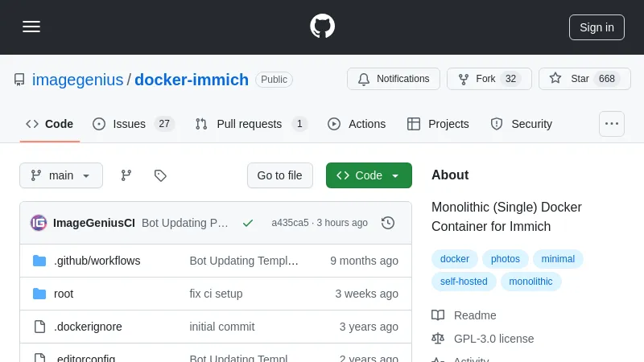The height and width of the screenshot is (362, 644).
Task: Star the docker-immich repository
Action: [x=584, y=79]
